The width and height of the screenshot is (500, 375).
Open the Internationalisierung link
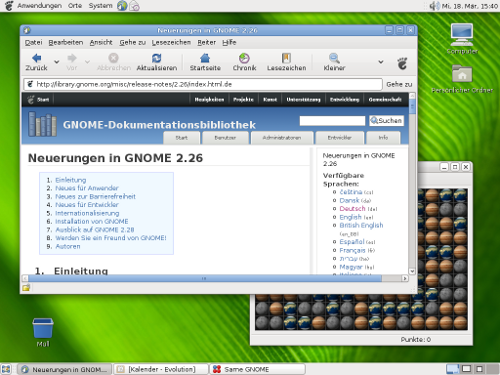(87, 213)
